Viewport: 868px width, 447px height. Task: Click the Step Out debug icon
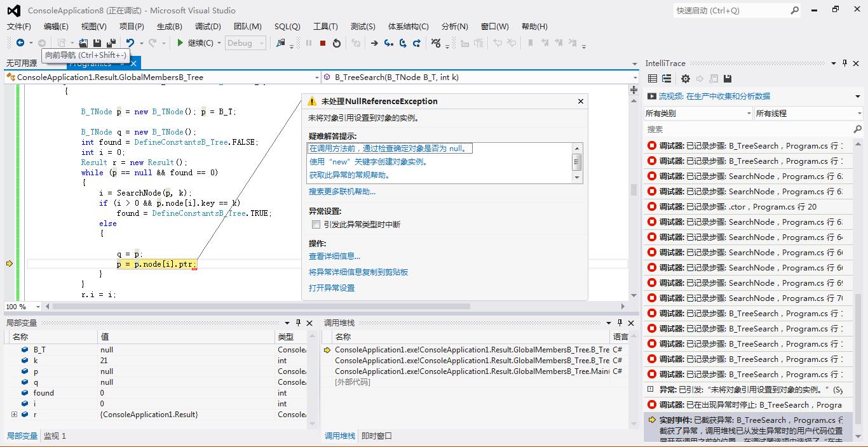click(x=417, y=43)
